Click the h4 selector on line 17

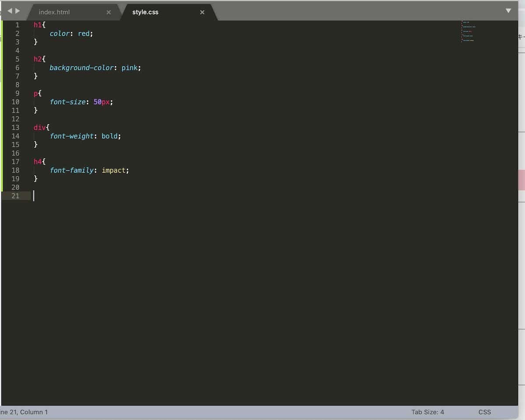(x=38, y=162)
